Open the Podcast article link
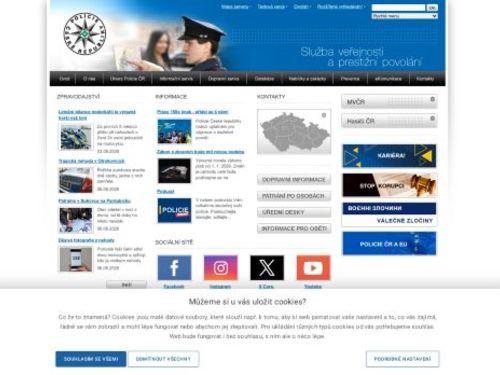The height and width of the screenshot is (375, 500). (166, 191)
